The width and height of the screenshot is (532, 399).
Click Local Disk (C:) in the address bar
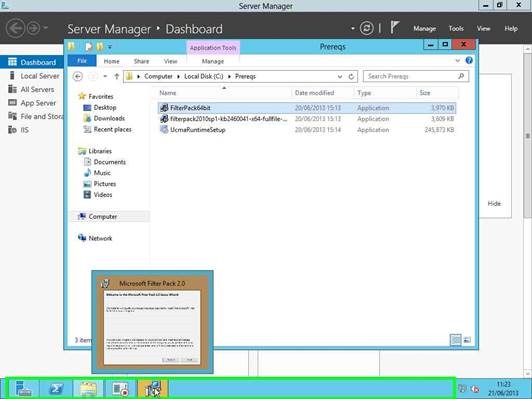tap(204, 76)
